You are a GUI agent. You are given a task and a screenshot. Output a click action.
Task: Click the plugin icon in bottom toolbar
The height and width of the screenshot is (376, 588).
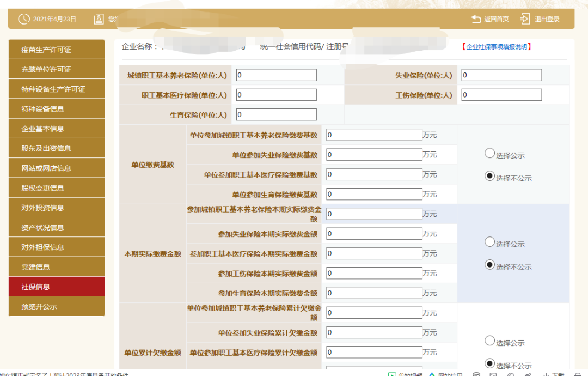coord(511,374)
